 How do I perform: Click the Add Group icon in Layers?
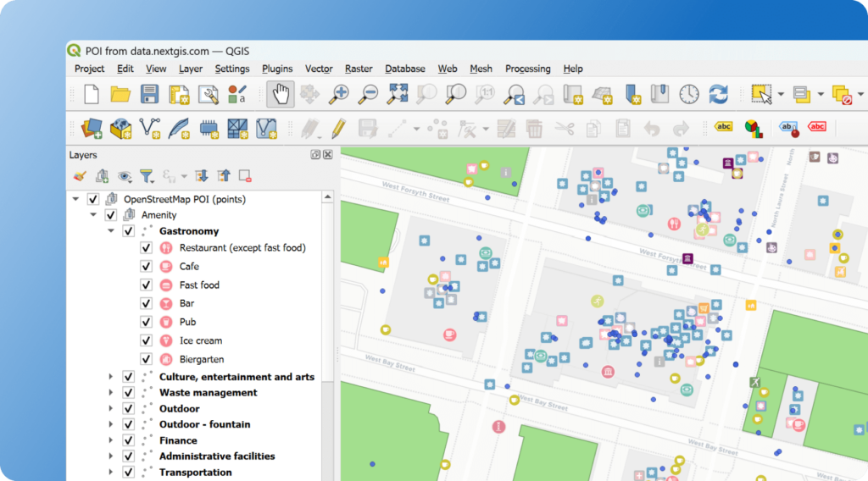(102, 176)
